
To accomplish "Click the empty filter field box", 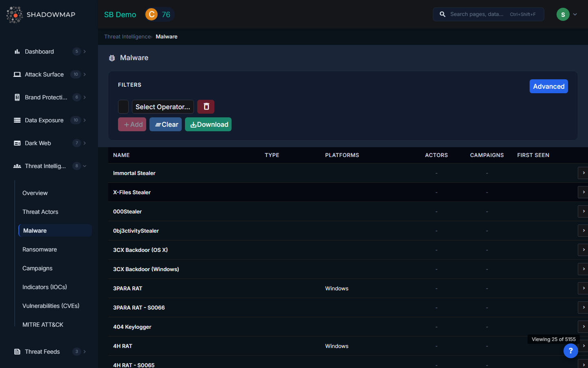I will tap(123, 107).
